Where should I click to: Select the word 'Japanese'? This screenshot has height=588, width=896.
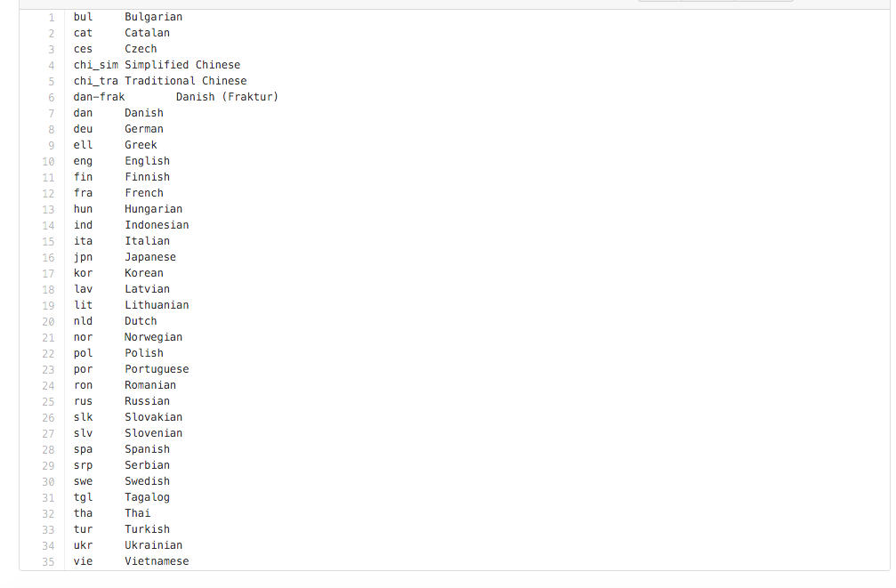[x=150, y=257]
